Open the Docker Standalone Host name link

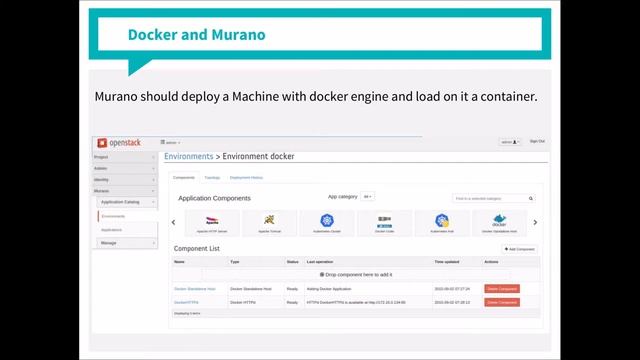[x=195, y=289]
